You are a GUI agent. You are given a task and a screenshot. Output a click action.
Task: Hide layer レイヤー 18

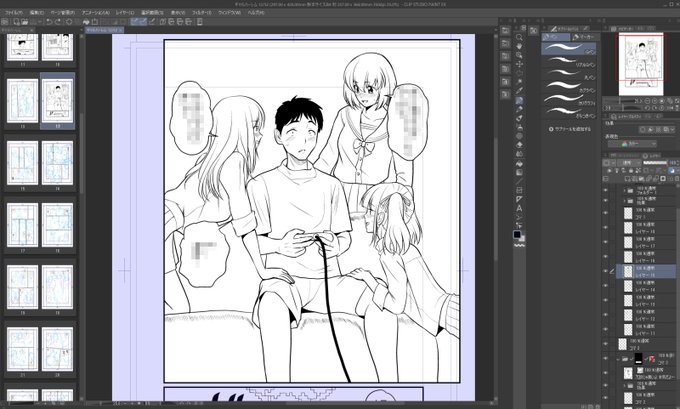[605, 228]
